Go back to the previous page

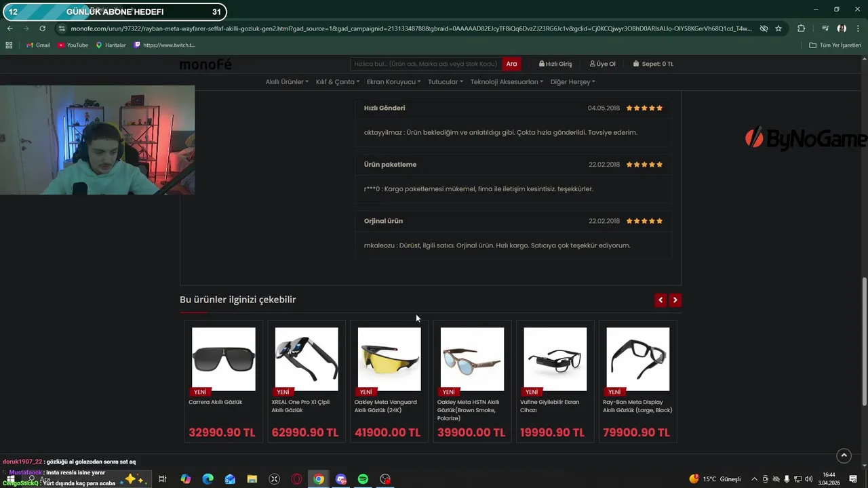[x=9, y=28]
